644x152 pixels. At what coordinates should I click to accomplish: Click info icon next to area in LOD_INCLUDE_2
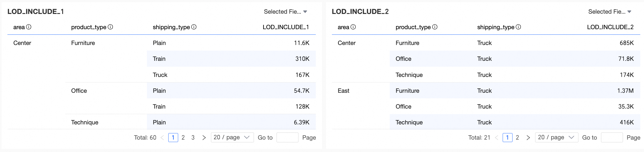pos(353,27)
